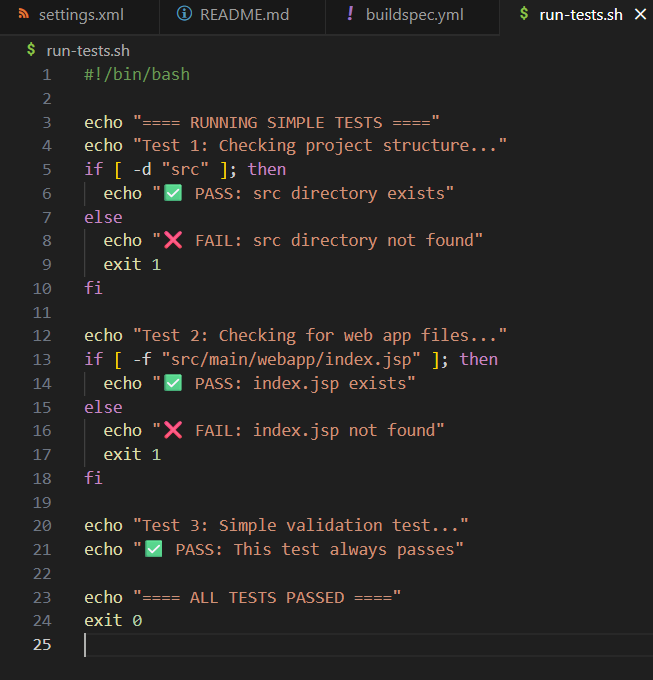653x680 pixels.
Task: Switch to the buildspec.yml tab
Action: 412,16
